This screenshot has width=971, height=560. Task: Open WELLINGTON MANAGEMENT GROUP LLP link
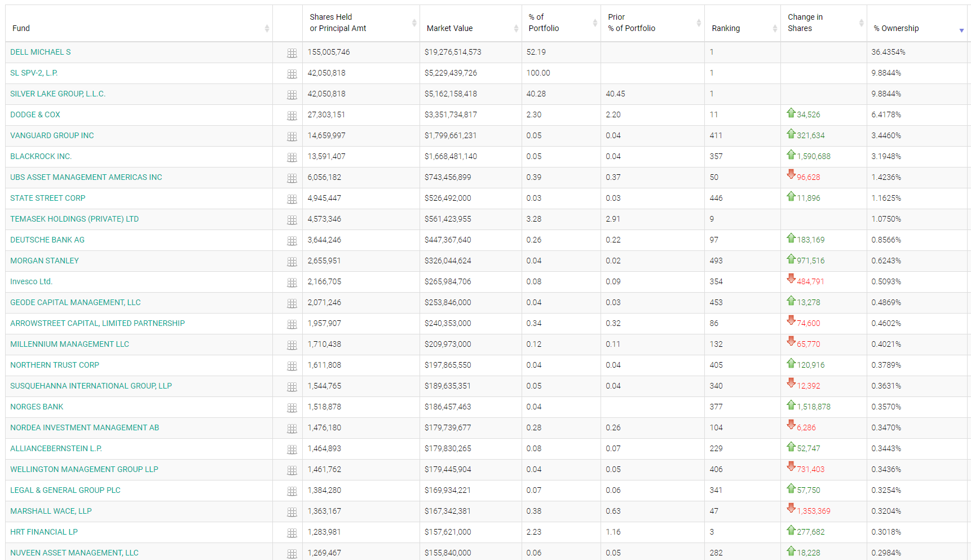tap(84, 469)
